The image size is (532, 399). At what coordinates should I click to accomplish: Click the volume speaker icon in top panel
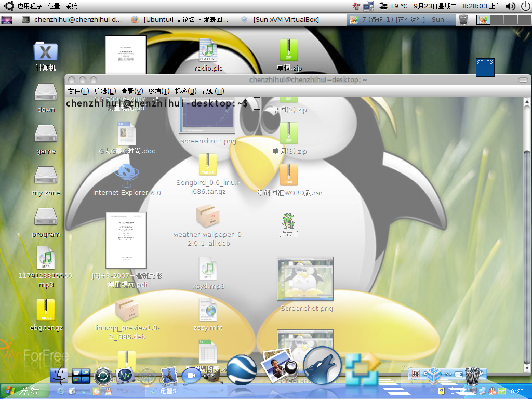click(510, 6)
